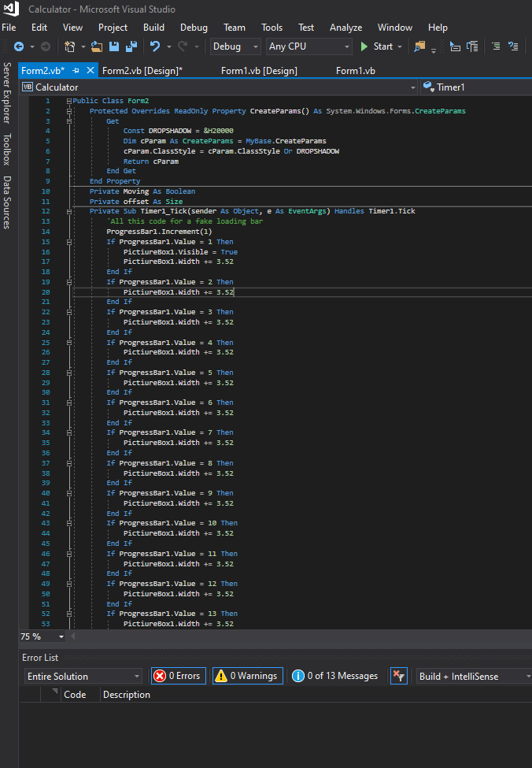The height and width of the screenshot is (768, 532).
Task: Open the Server Explorer side panel
Action: point(7,93)
